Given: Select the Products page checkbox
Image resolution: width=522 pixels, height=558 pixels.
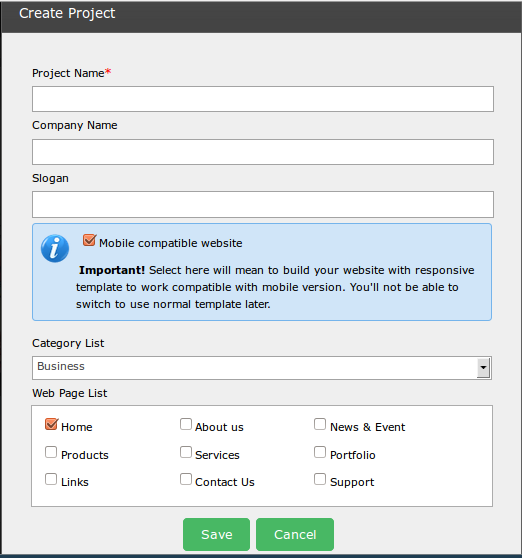Looking at the screenshot, I should point(51,452).
